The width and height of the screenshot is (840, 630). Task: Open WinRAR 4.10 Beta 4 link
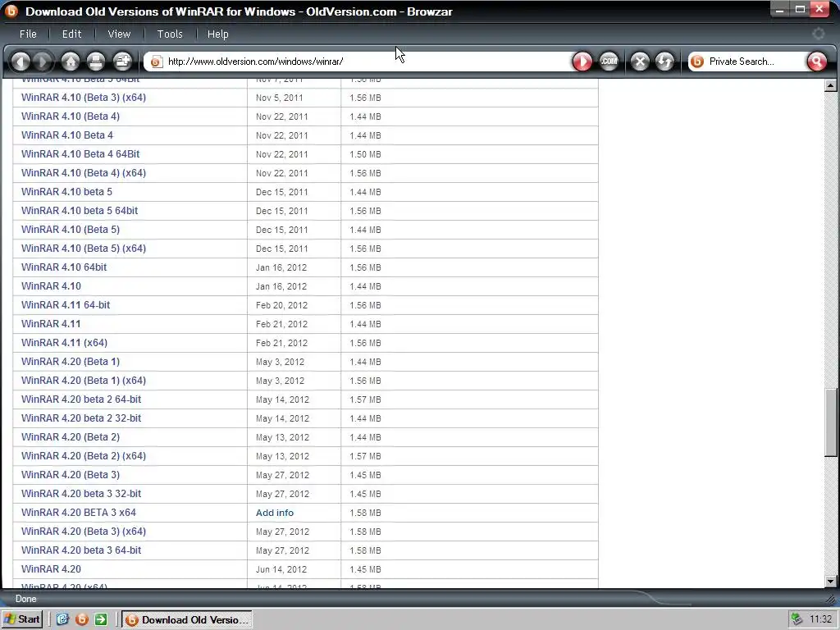[67, 135]
